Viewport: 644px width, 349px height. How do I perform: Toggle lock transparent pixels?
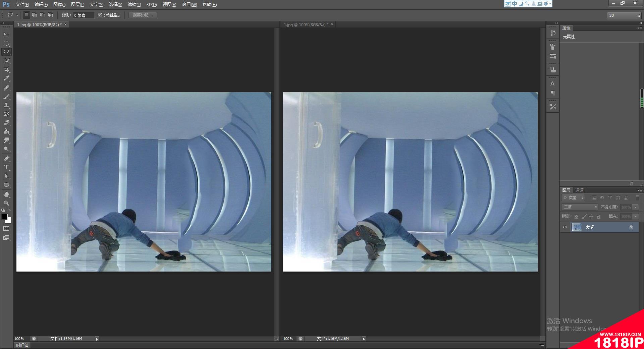[576, 217]
